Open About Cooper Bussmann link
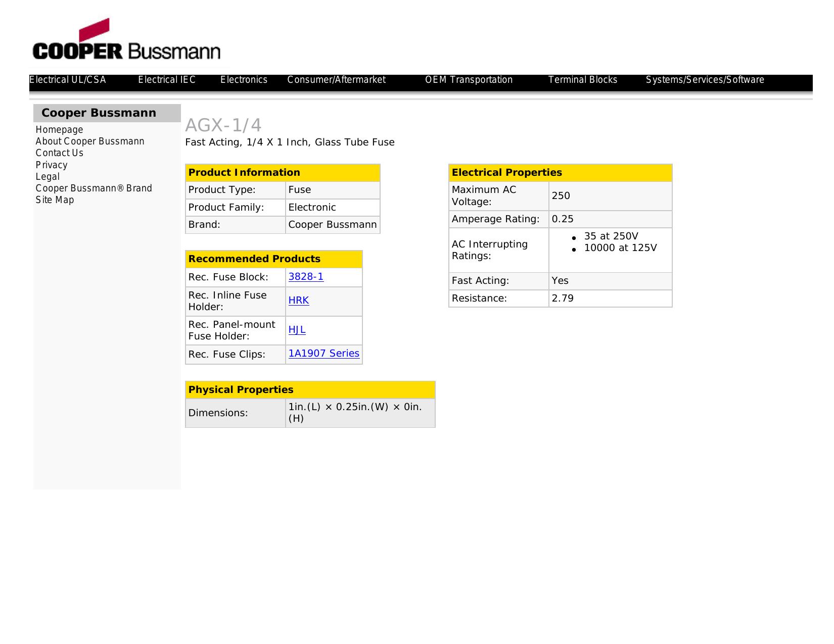834x644 pixels. click(x=90, y=141)
